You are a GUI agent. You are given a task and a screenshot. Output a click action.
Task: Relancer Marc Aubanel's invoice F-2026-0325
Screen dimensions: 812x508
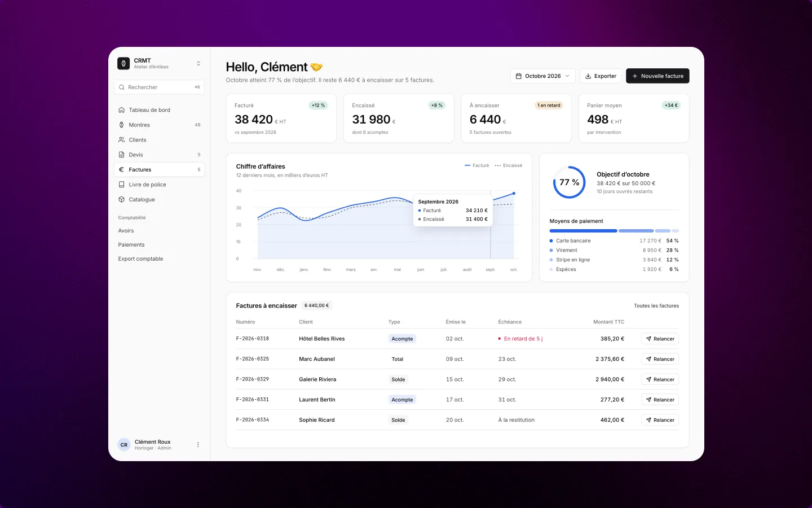[660, 360]
